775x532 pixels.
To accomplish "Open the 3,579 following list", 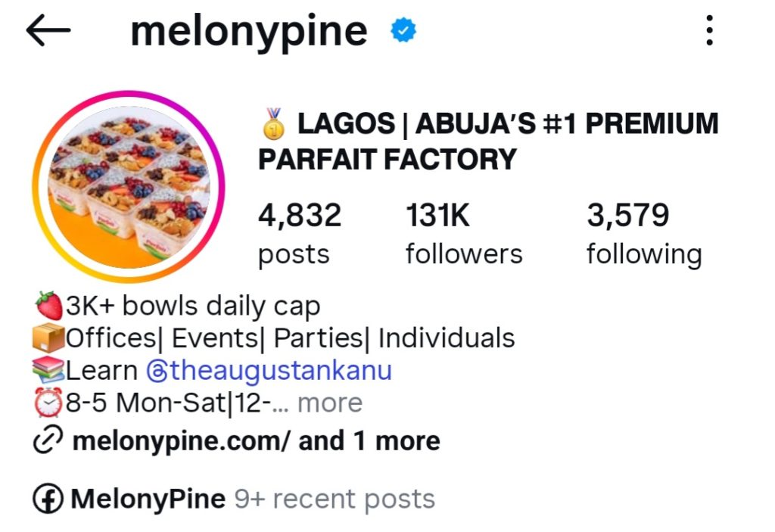I will pos(643,233).
